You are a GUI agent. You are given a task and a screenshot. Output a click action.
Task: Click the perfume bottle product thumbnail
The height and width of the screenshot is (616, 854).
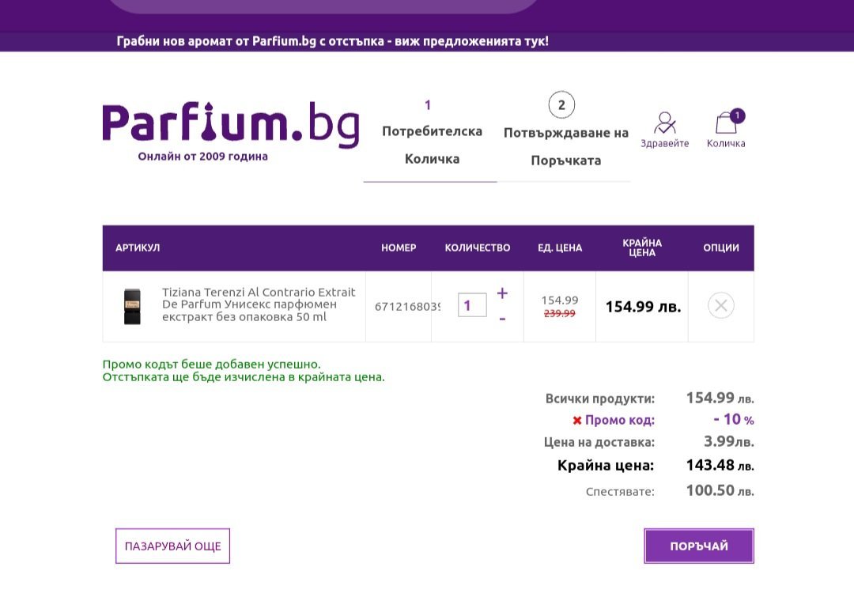pyautogui.click(x=132, y=306)
